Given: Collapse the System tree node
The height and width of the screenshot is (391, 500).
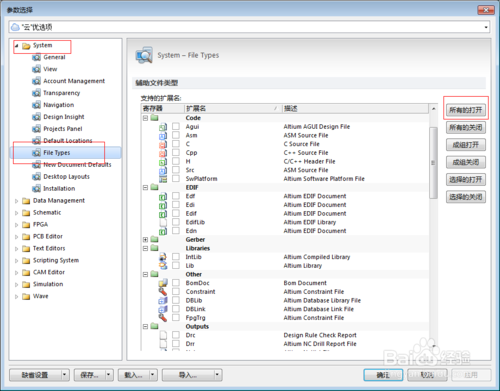Looking at the screenshot, I should pos(16,46).
